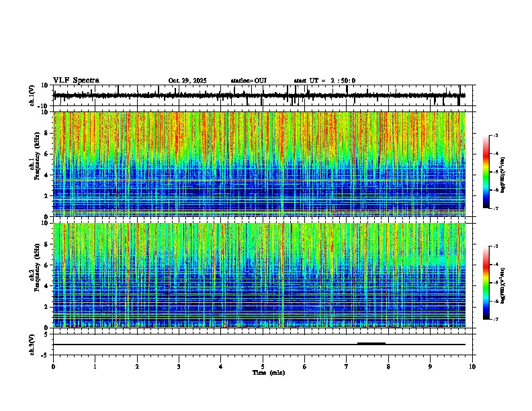Click the ch.2 PSD color bar

pos(486,283)
